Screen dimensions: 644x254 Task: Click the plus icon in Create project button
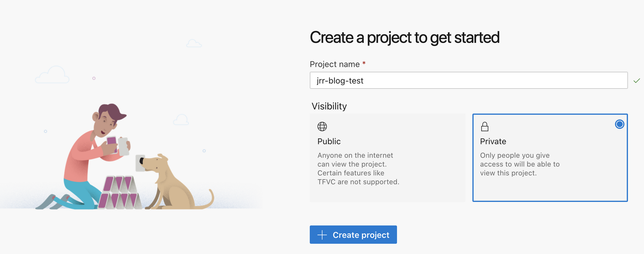[322, 235]
